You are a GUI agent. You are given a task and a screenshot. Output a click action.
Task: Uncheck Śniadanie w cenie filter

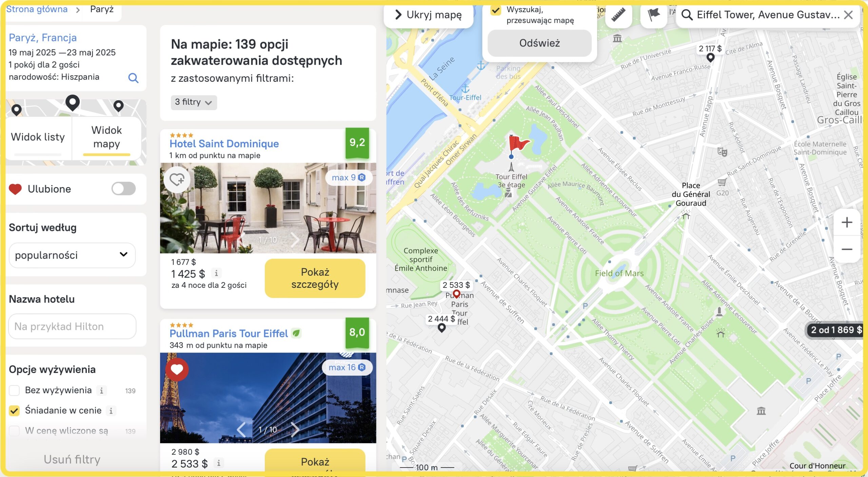[14, 411]
